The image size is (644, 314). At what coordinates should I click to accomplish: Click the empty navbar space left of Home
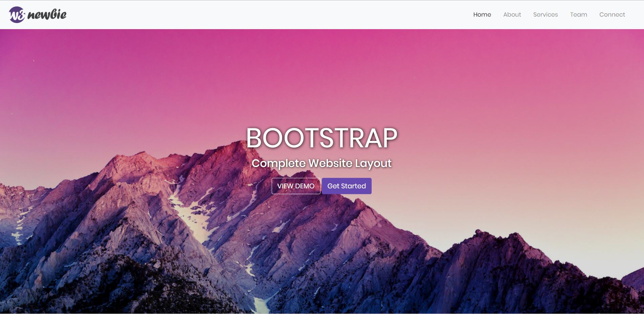click(x=271, y=15)
